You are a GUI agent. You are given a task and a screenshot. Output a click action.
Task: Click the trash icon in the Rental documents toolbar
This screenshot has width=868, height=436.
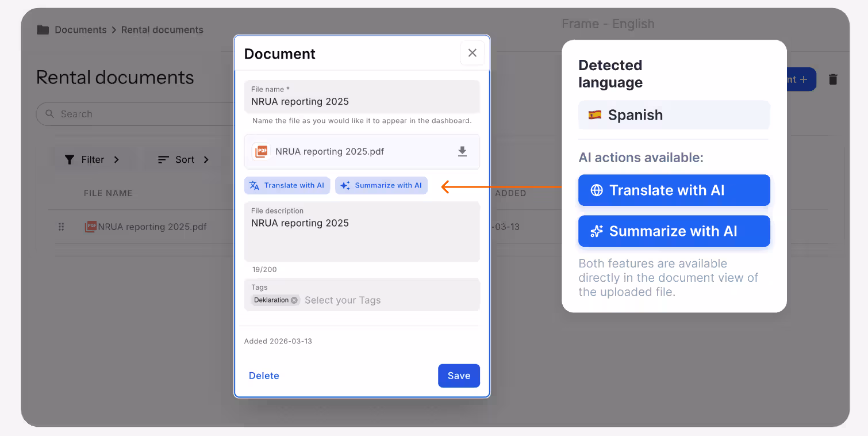click(833, 79)
